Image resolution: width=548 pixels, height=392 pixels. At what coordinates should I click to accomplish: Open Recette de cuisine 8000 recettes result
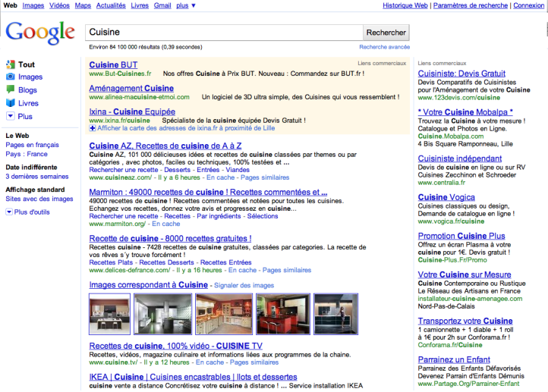[170, 238]
